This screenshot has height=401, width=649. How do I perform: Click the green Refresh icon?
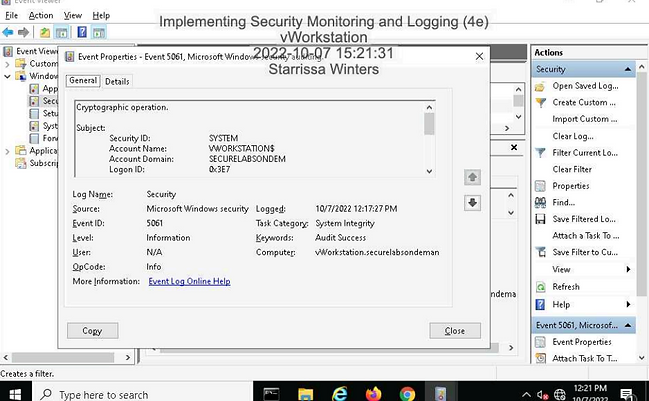pyautogui.click(x=540, y=287)
